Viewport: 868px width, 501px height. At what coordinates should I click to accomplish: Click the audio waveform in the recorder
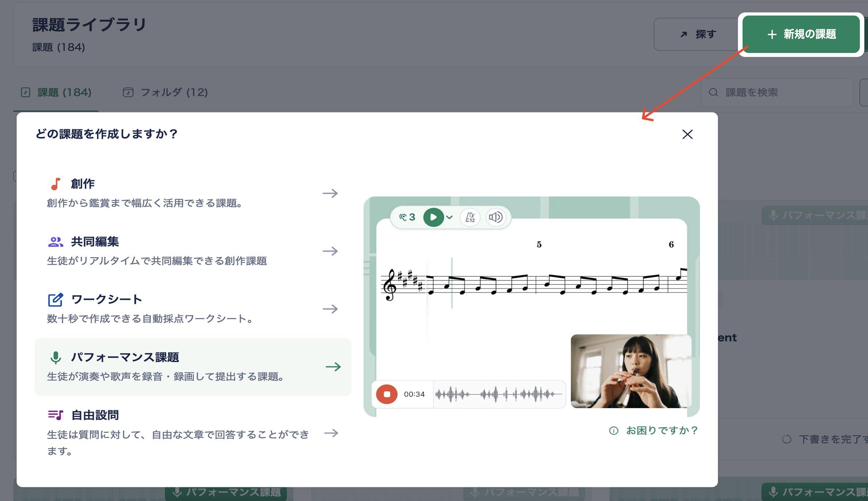pos(499,394)
